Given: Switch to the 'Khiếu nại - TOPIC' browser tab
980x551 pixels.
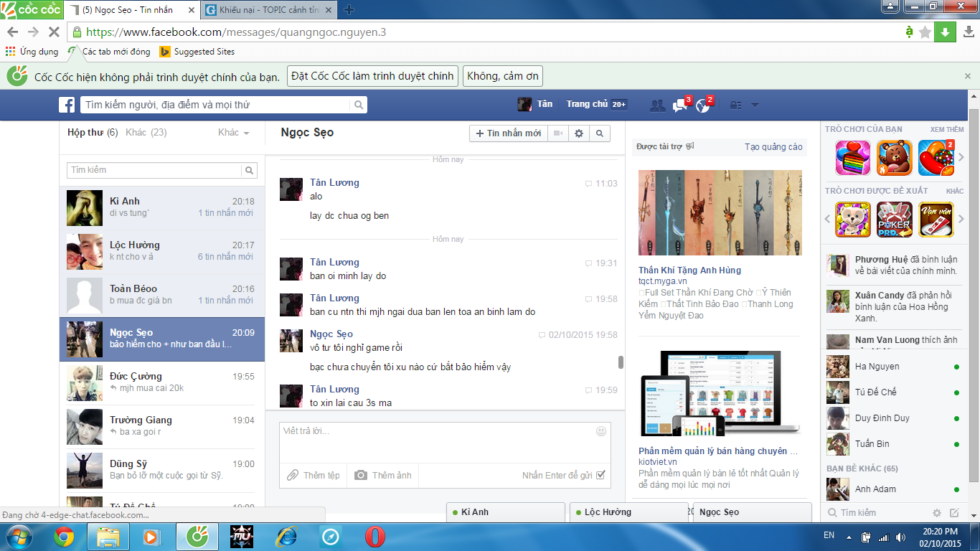Looking at the screenshot, I should pos(268,9).
